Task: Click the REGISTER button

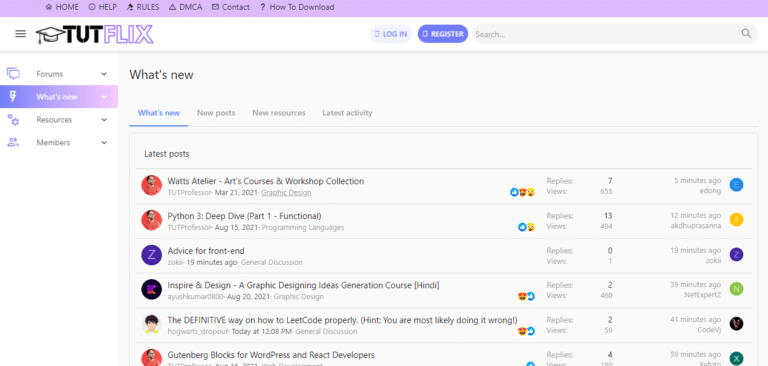Action: (443, 34)
